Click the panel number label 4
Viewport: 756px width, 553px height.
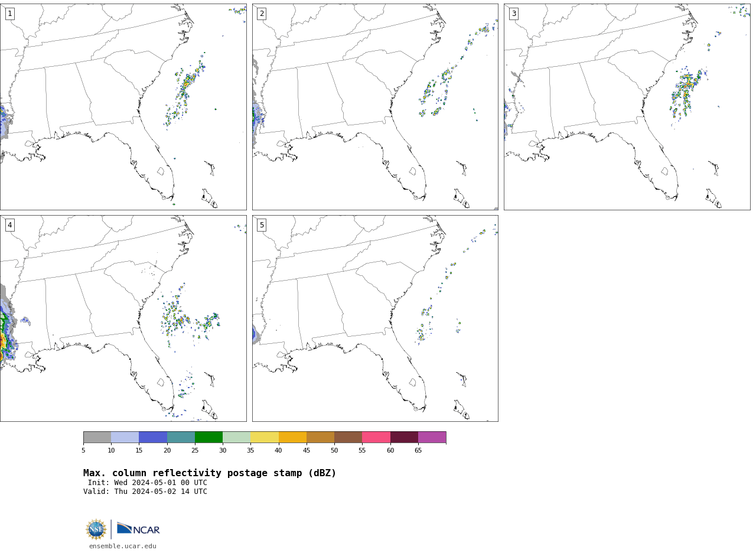click(9, 225)
